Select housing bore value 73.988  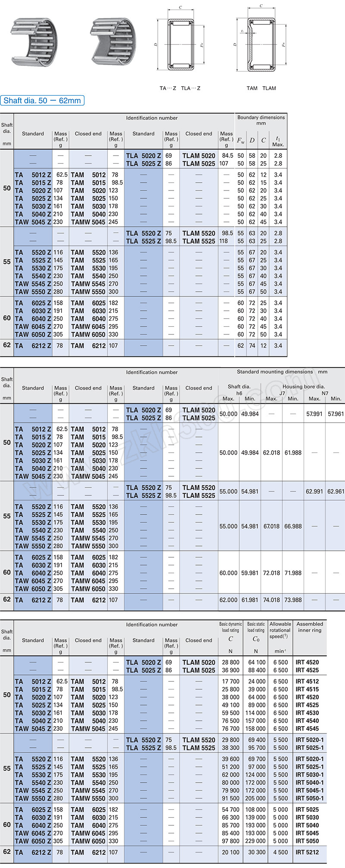(293, 600)
